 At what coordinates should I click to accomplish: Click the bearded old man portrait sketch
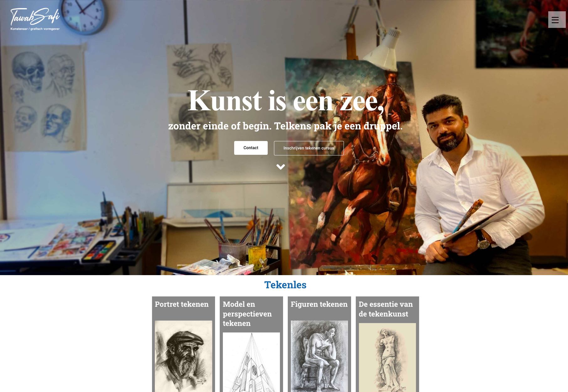(x=183, y=356)
